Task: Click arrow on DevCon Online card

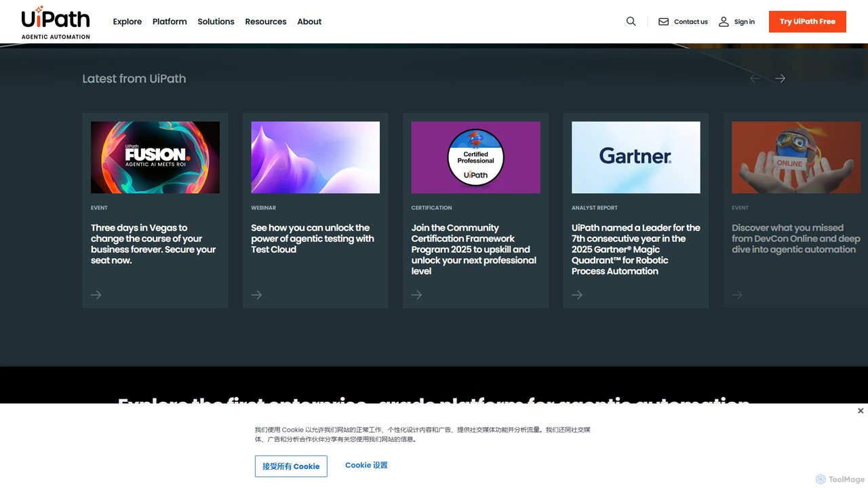Action: (737, 295)
